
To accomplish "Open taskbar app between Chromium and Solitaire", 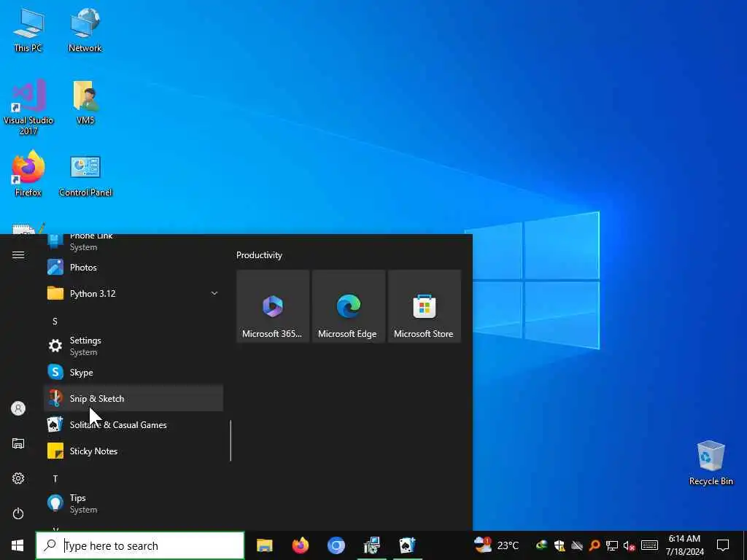I will 371,545.
